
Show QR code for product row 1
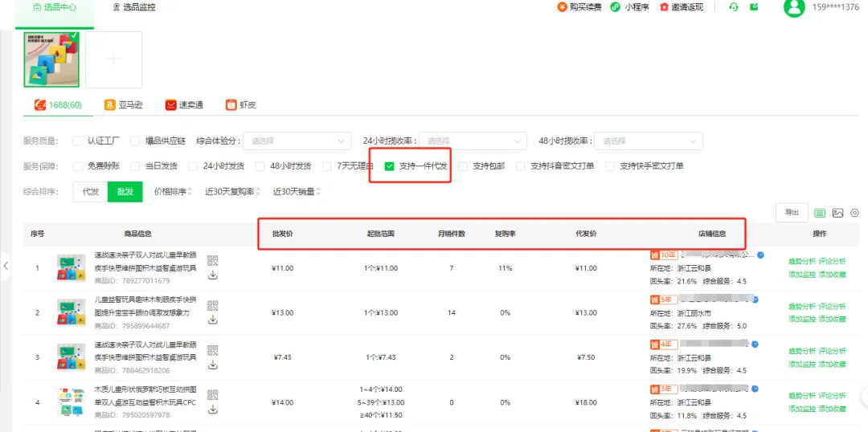tap(213, 260)
